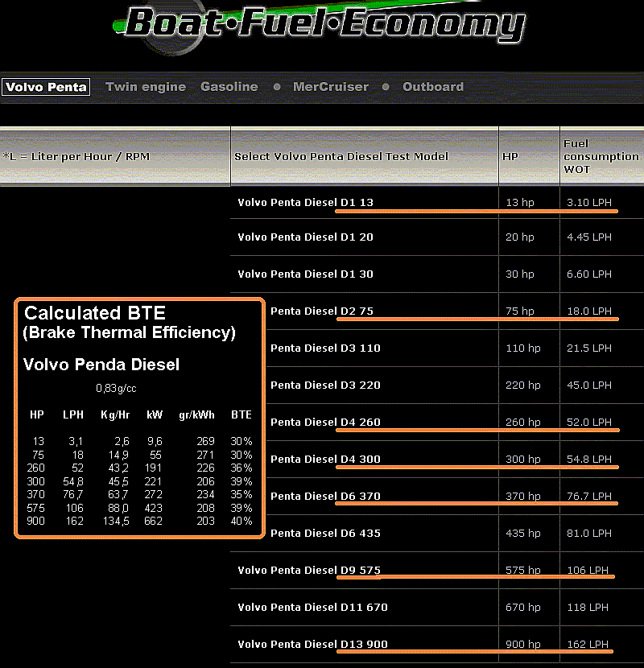
Task: Click the '220 hp' cell
Action: [x=523, y=386]
